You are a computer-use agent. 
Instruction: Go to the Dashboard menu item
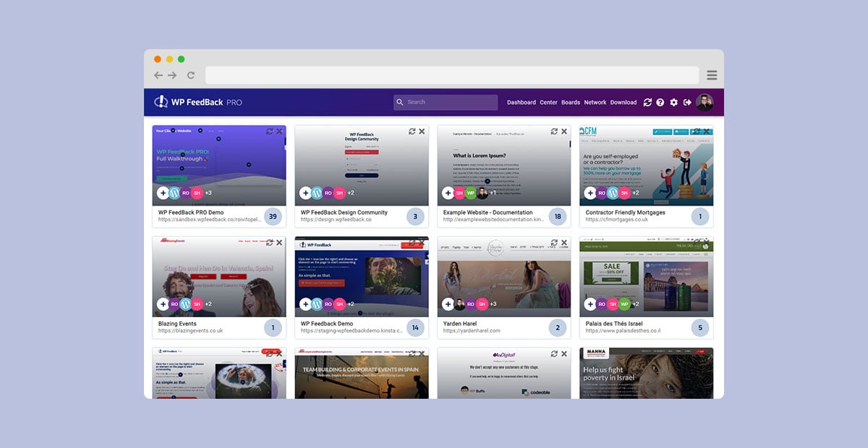522,103
